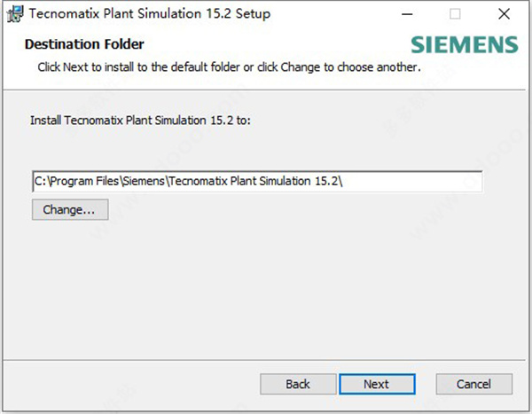Click the installer icon in the title bar

15,14
